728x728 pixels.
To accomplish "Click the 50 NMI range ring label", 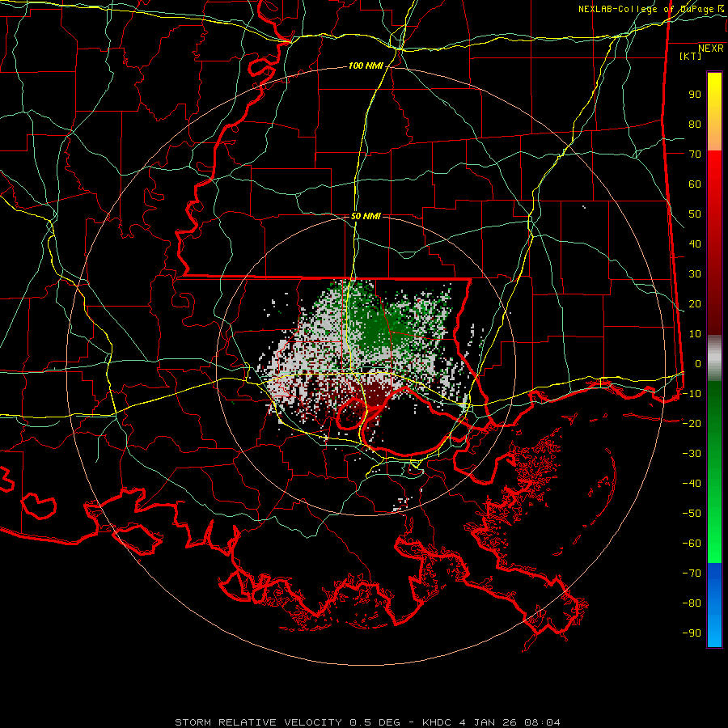I will pos(366,216).
